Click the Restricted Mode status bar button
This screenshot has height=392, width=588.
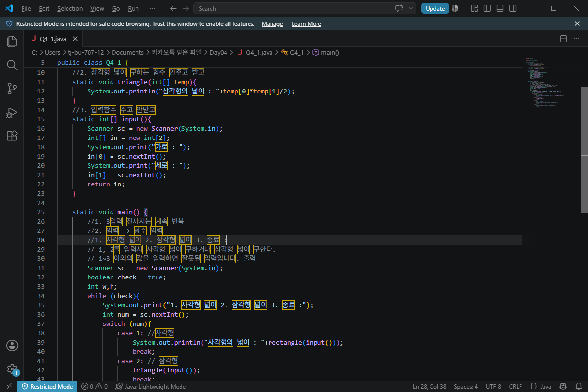[46, 387]
